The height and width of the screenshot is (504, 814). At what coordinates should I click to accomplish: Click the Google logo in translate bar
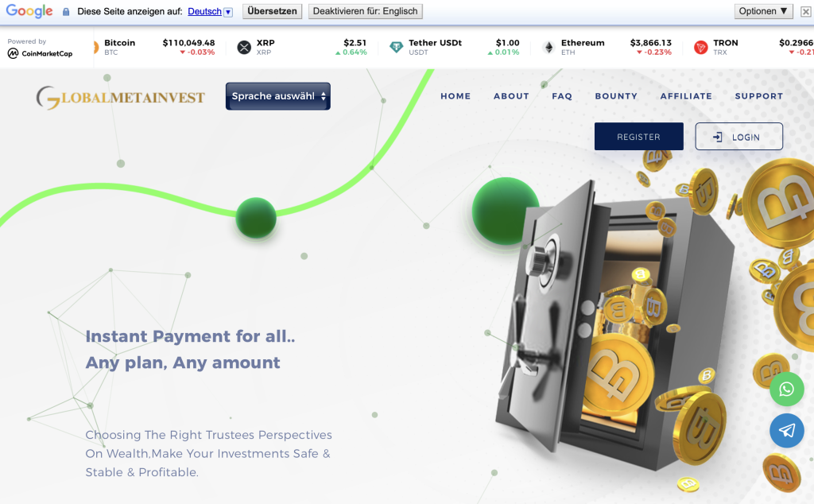point(29,11)
